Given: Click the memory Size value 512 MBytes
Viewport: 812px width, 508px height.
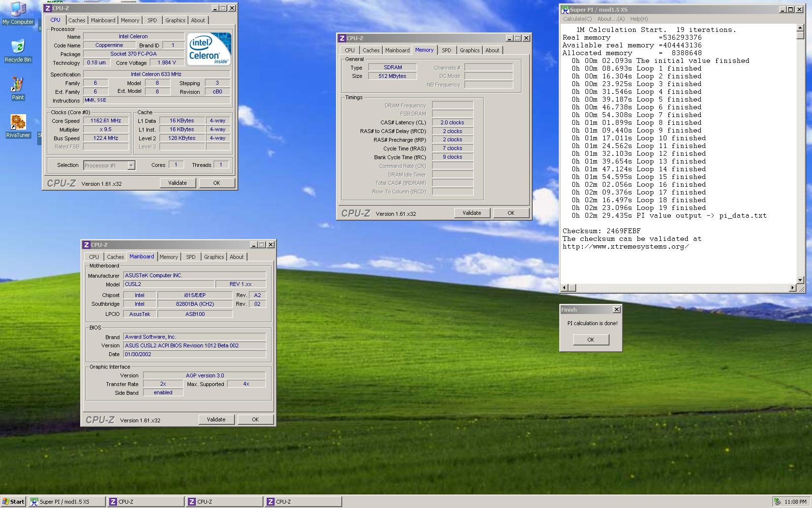Looking at the screenshot, I should [392, 76].
